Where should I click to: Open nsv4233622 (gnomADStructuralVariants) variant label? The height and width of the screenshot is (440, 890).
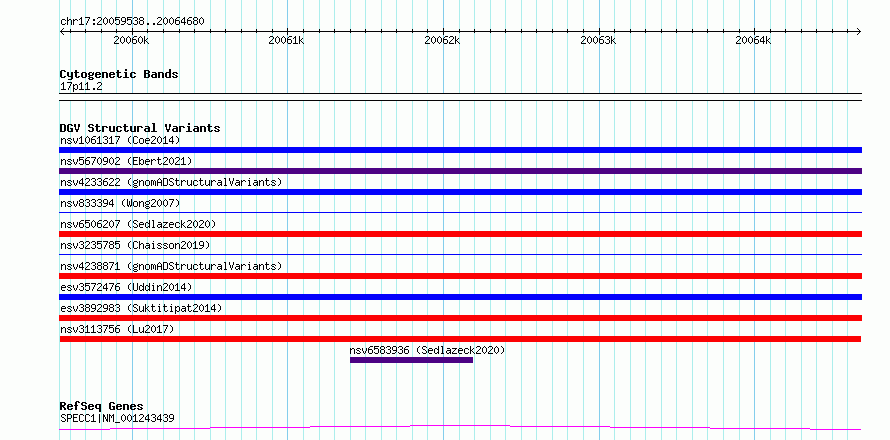[x=171, y=182]
